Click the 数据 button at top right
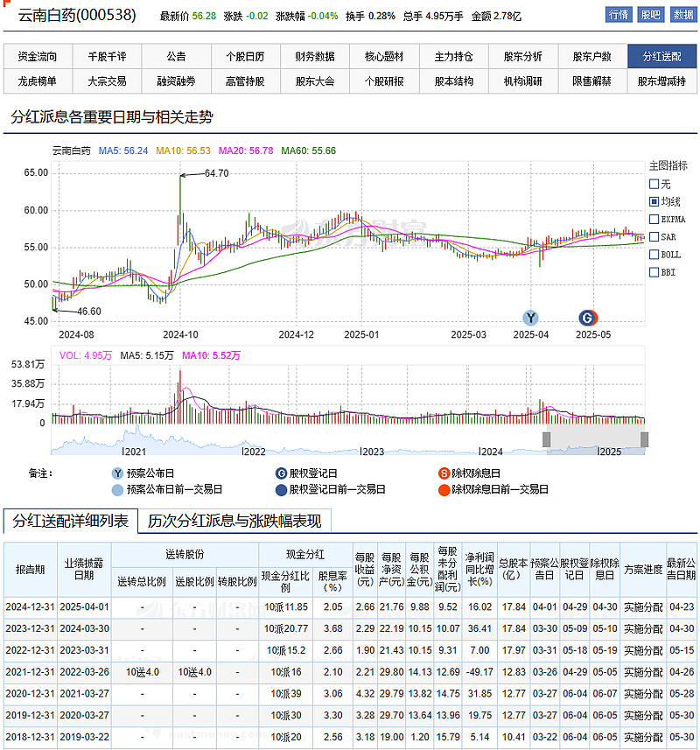This screenshot has height=750, width=700. [x=682, y=15]
